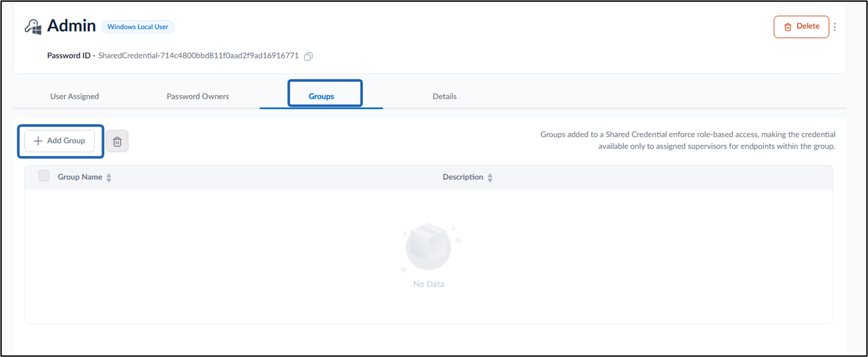Viewport: 868px width, 357px height.
Task: Sort by Group Name column arrows
Action: click(109, 177)
